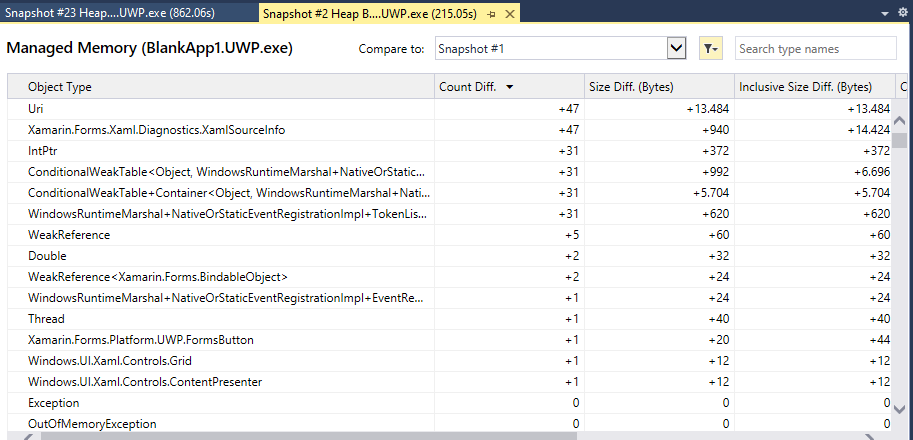
Task: Open the filter options button
Action: (710, 48)
